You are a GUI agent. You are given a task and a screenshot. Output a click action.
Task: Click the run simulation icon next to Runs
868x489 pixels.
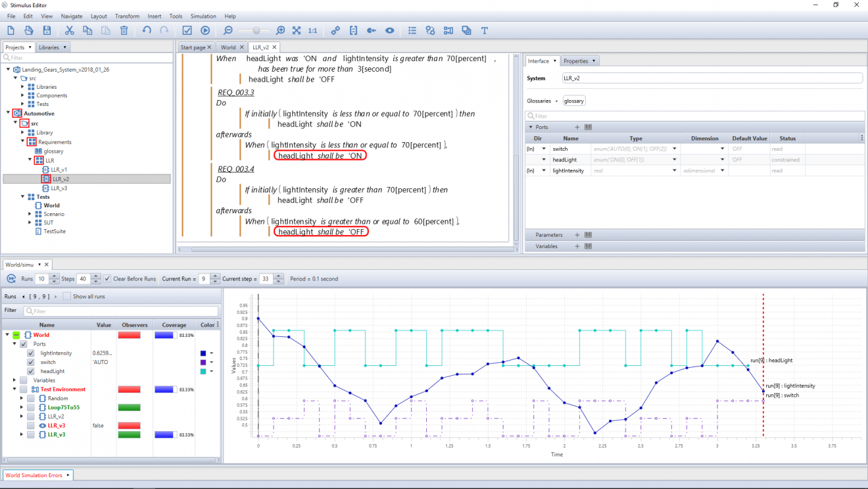[11, 279]
